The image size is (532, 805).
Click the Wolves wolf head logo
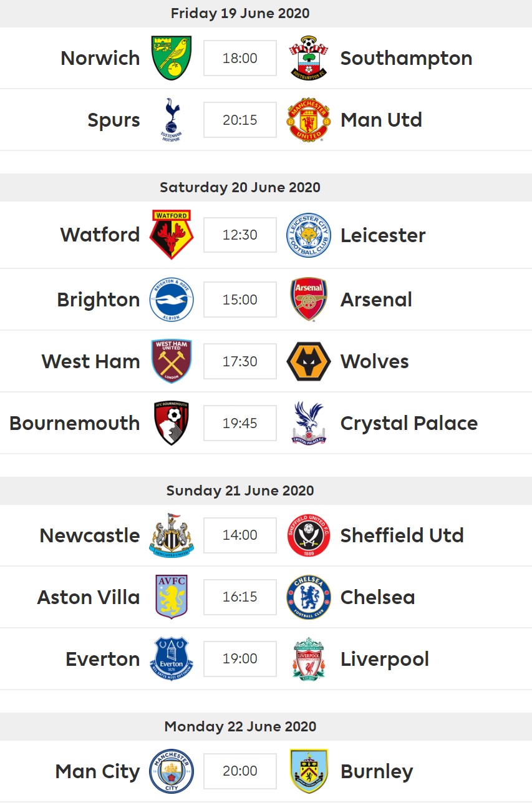click(309, 361)
